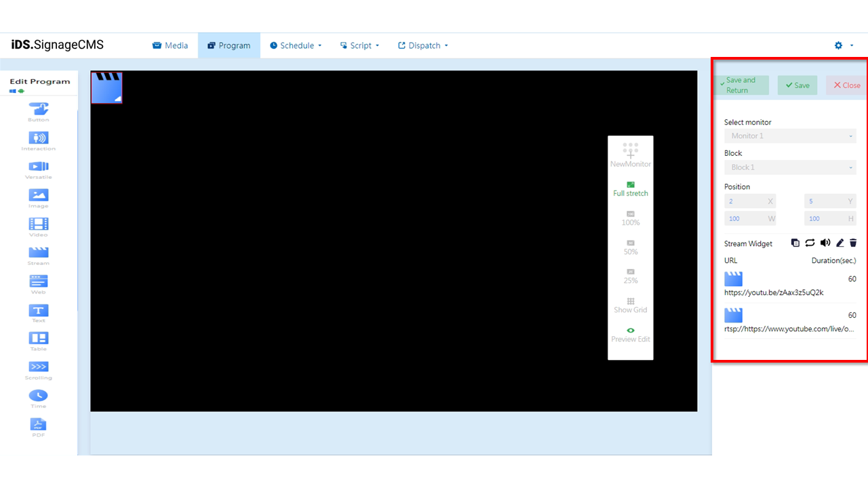The image size is (868, 488).
Task: Open the Block 1 dropdown
Action: (790, 167)
